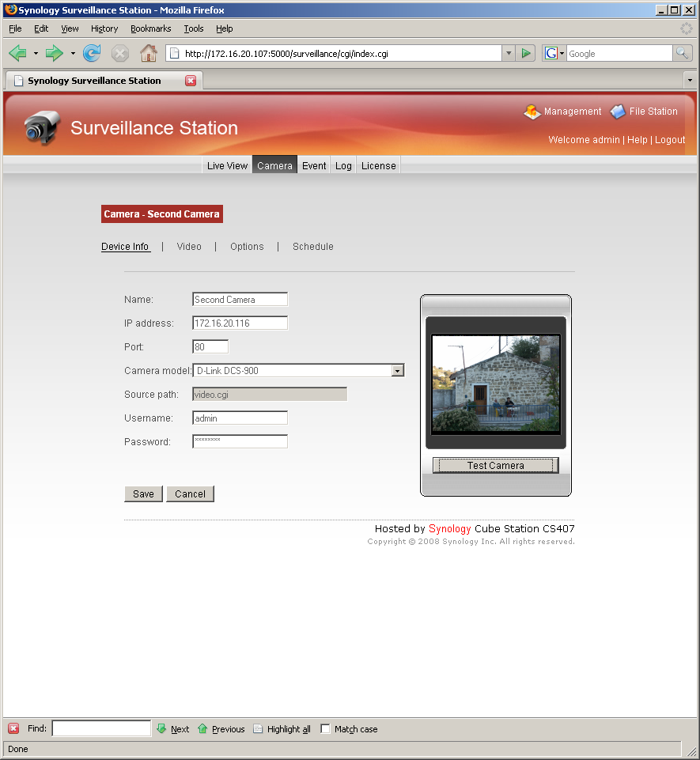Switch to the Log tab

coord(343,165)
